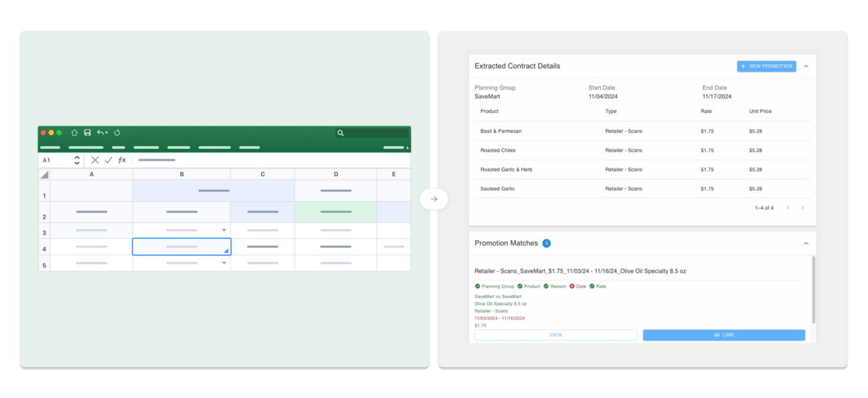
Task: Click the Olive Oil Specialty 8.5 oz line
Action: click(501, 304)
